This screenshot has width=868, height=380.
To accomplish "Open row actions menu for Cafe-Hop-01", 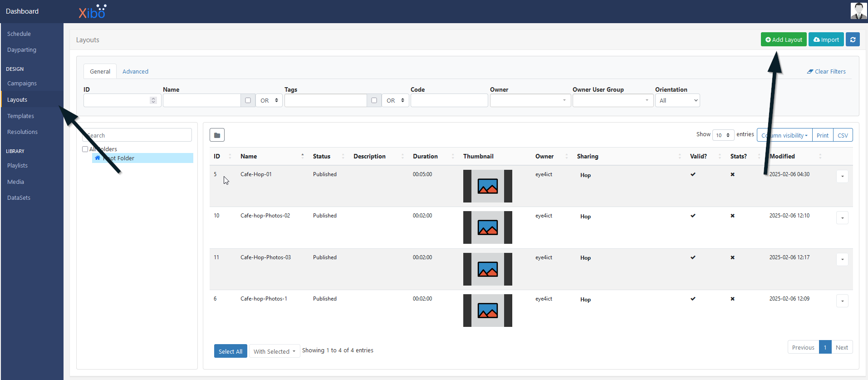I will tap(842, 176).
